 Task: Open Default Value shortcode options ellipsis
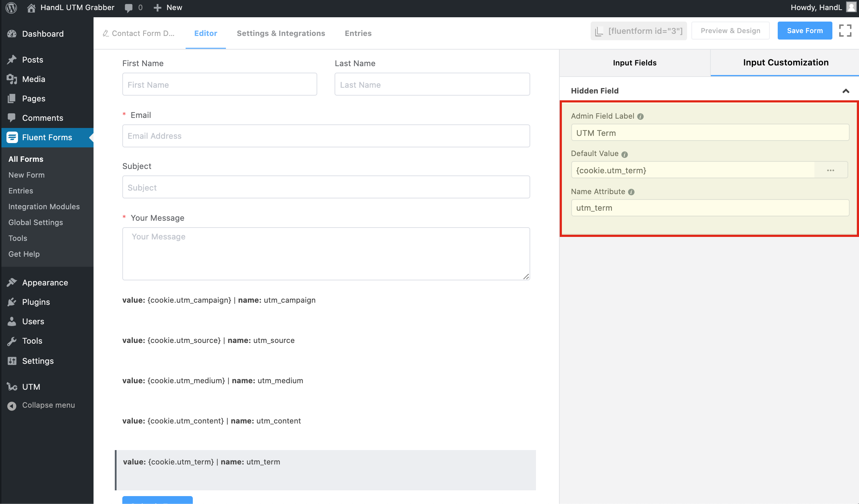[831, 170]
